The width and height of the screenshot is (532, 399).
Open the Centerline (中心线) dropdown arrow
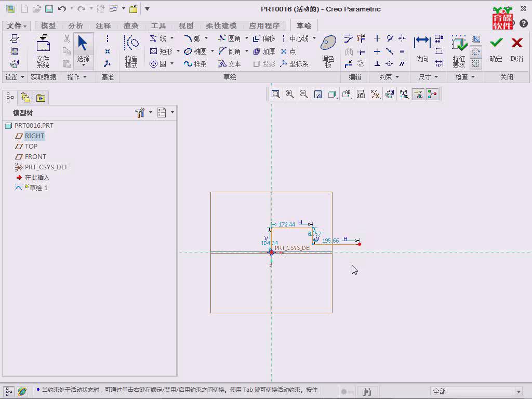pyautogui.click(x=314, y=38)
